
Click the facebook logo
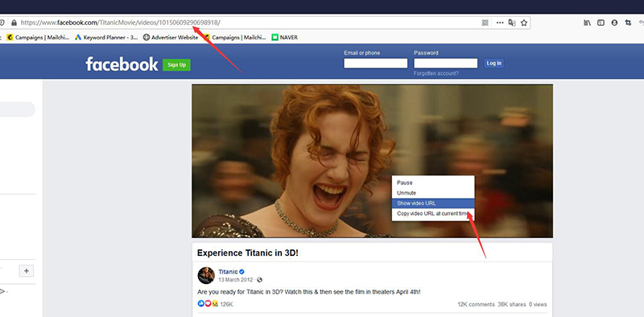tap(122, 64)
